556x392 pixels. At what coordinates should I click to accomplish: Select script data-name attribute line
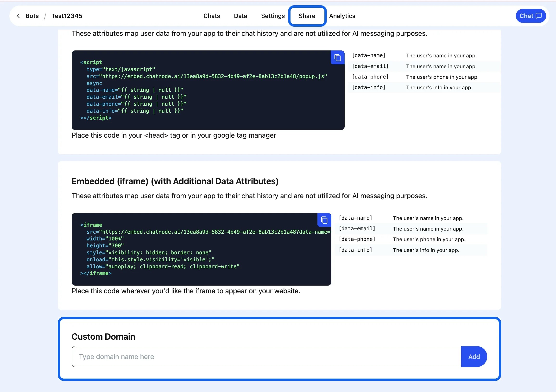[135, 90]
